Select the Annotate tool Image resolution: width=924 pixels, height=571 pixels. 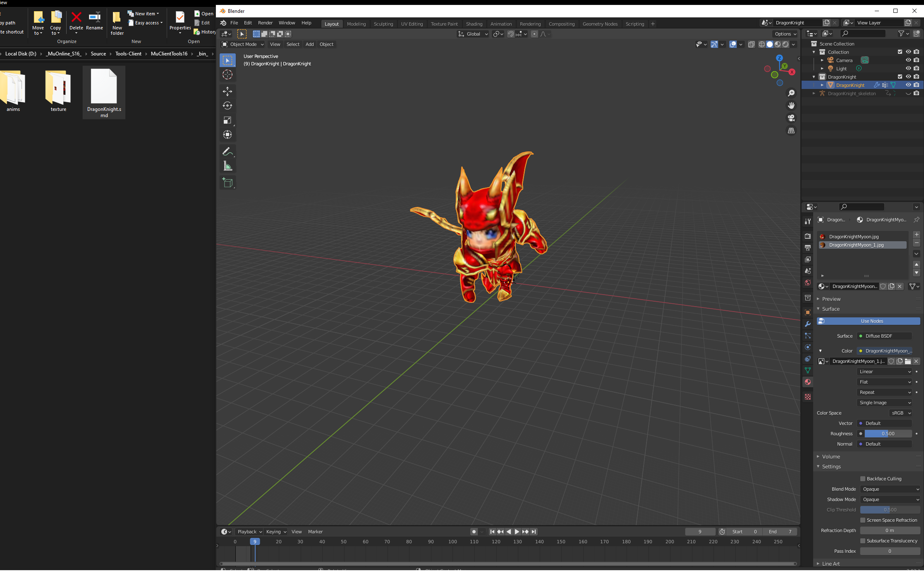click(x=227, y=152)
